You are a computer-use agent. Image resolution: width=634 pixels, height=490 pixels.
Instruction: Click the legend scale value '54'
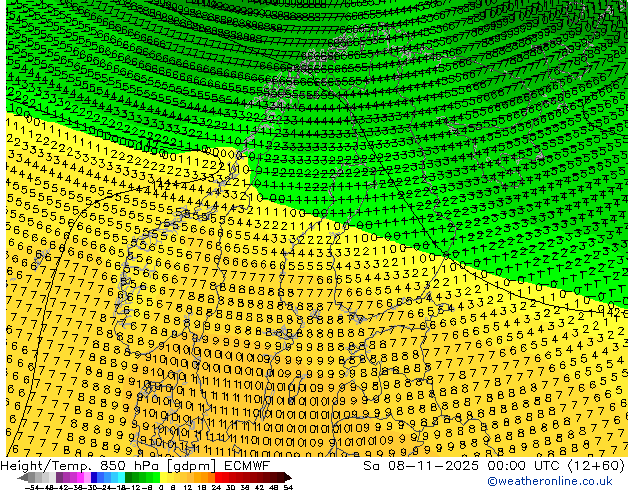(x=288, y=488)
